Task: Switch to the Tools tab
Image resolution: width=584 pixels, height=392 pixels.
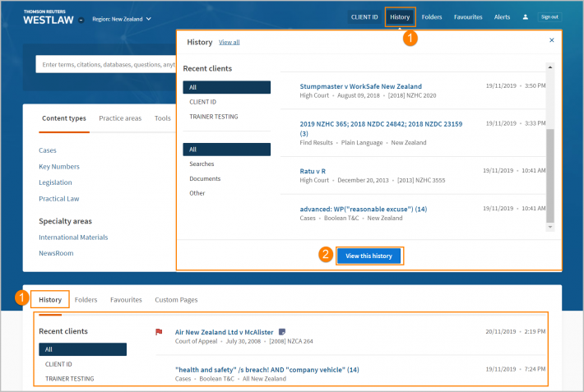Action: (162, 118)
